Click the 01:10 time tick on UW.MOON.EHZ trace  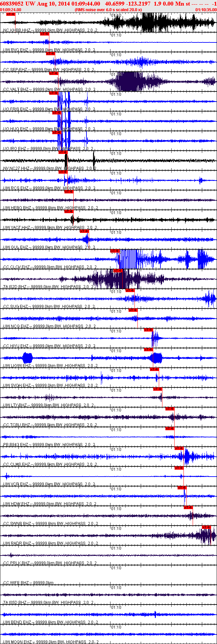point(116,627)
